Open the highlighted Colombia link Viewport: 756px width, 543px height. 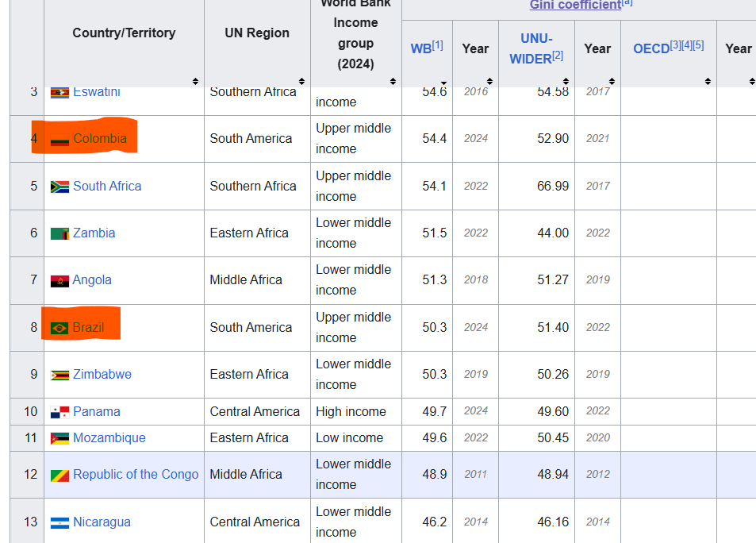pyautogui.click(x=100, y=138)
